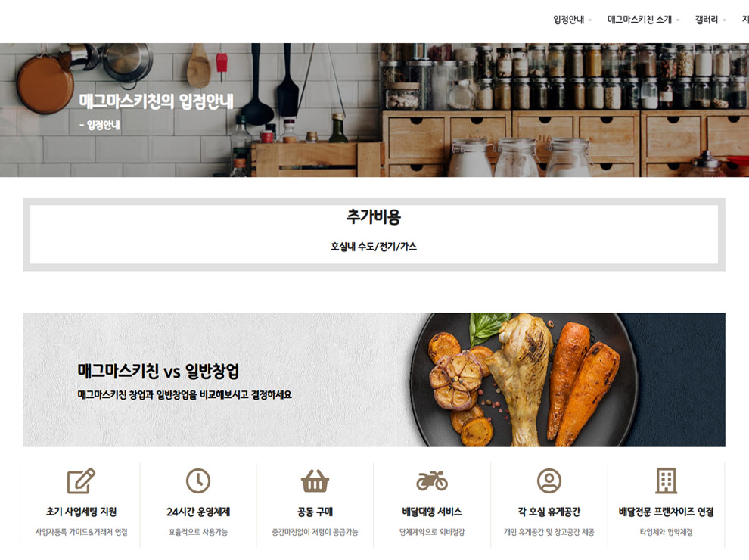749x560 pixels.
Task: Click the 배달대행 서비스 heading
Action: (432, 512)
